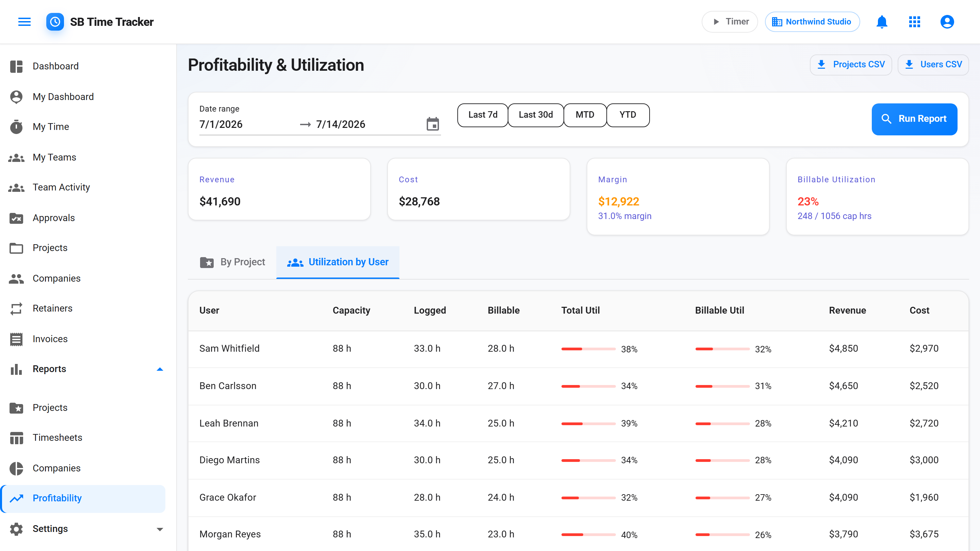Open Retainers from the sidebar
980x551 pixels.
(x=83, y=308)
